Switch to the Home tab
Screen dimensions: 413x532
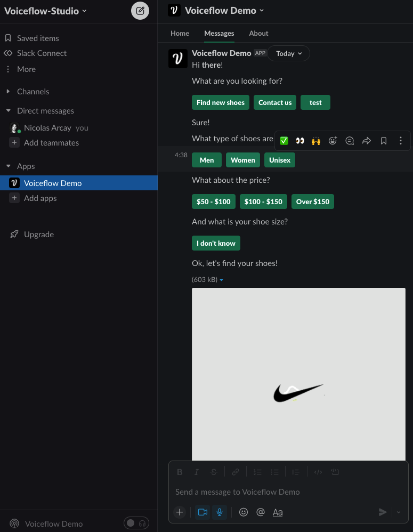tap(180, 33)
